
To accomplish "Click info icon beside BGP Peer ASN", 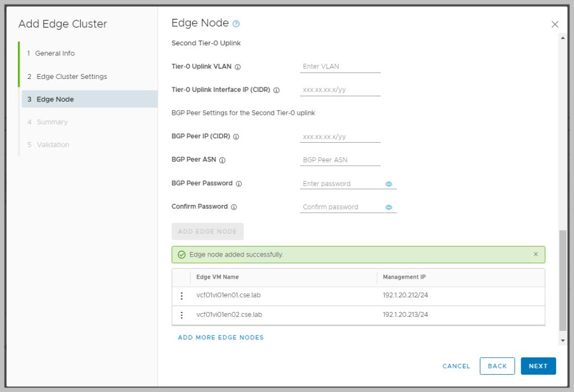I will pos(223,160).
